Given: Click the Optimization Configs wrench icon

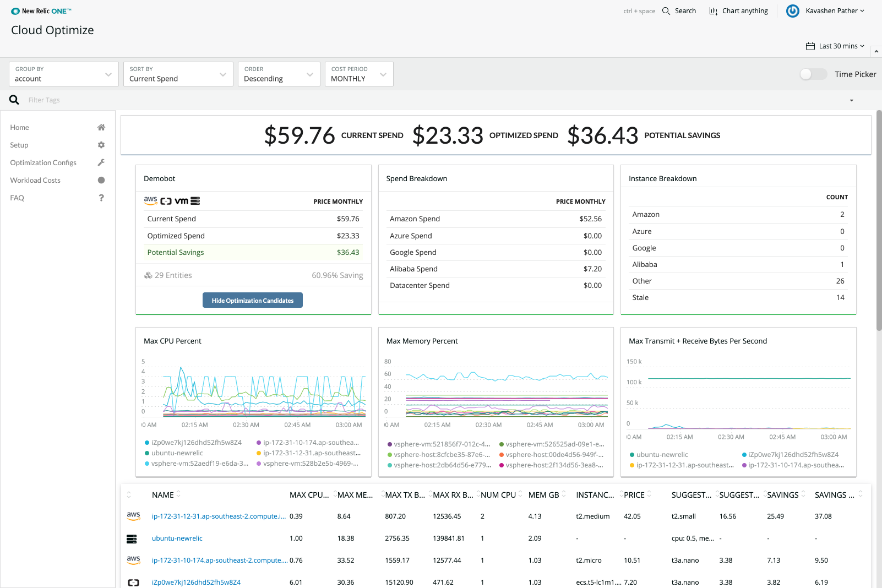Looking at the screenshot, I should [101, 162].
